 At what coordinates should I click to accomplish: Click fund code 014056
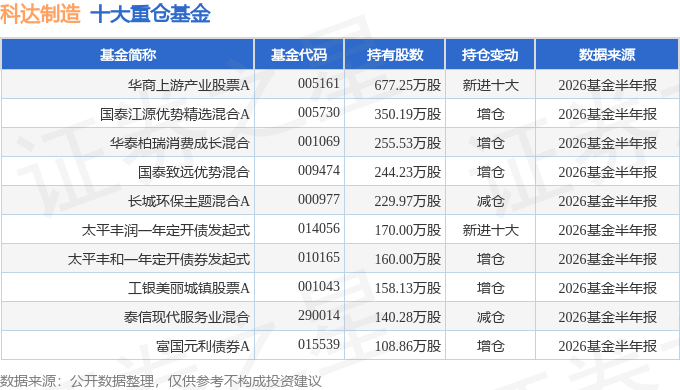319,228
